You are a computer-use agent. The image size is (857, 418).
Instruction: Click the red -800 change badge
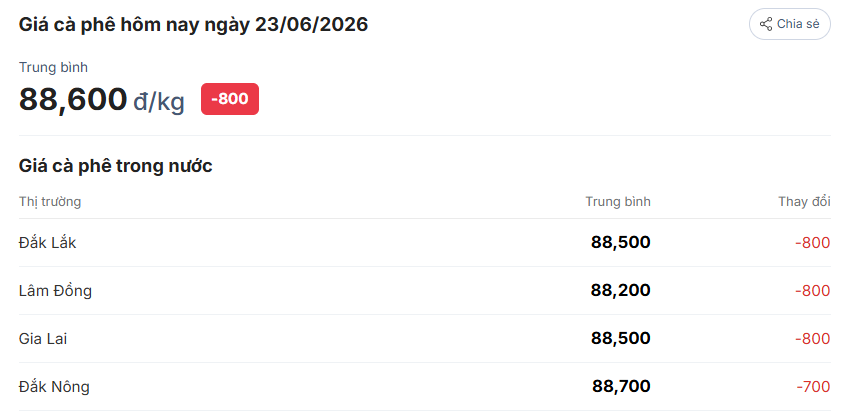click(x=230, y=99)
